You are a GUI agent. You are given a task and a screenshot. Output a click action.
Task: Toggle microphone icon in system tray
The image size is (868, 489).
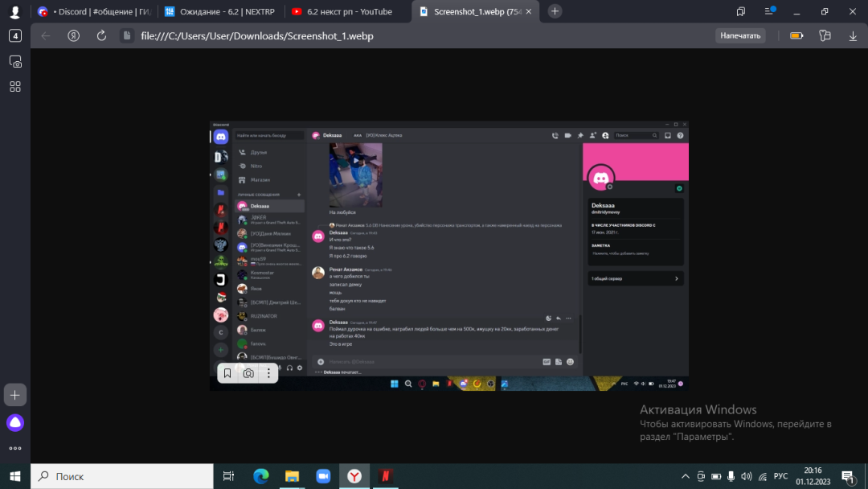[732, 476]
